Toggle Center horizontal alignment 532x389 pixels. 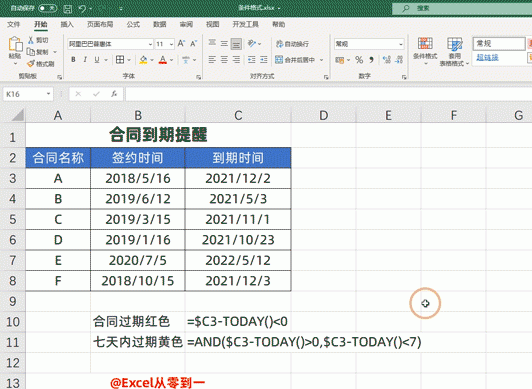224,60
